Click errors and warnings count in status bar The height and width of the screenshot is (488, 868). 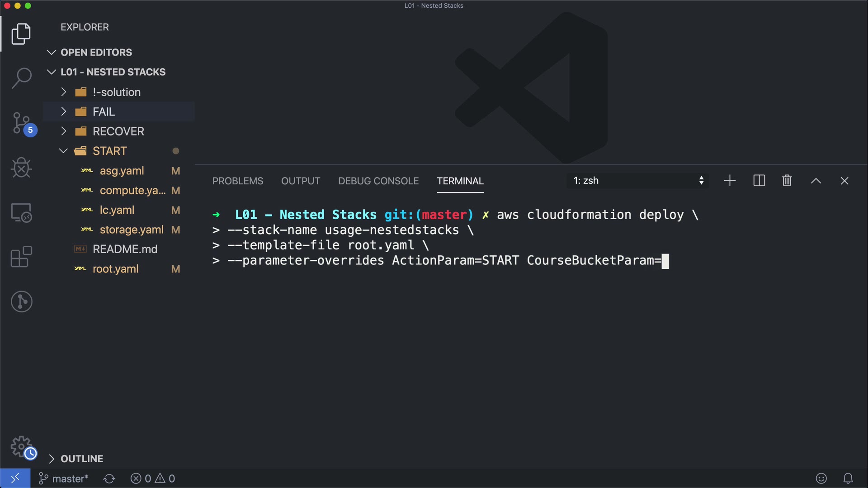point(153,479)
